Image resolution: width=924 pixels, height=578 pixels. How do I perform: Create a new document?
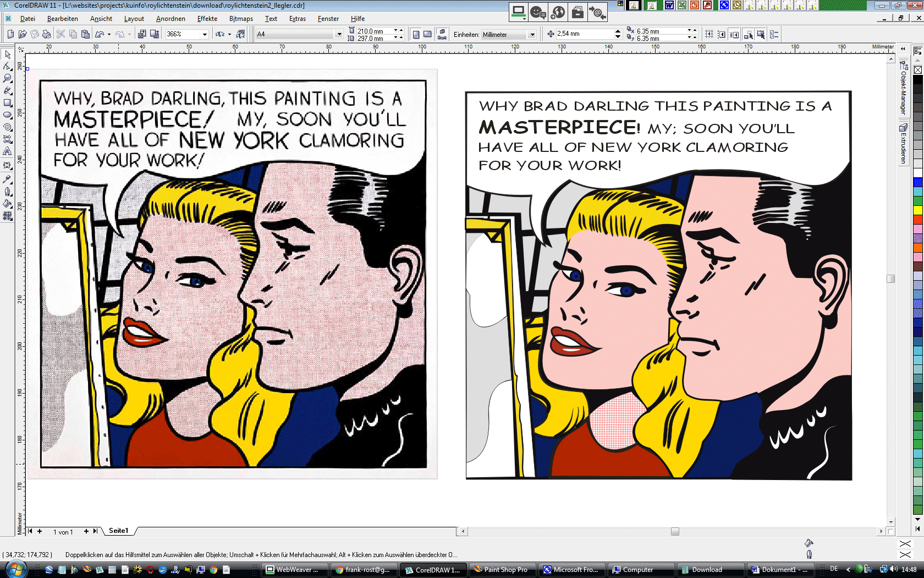pyautogui.click(x=10, y=34)
